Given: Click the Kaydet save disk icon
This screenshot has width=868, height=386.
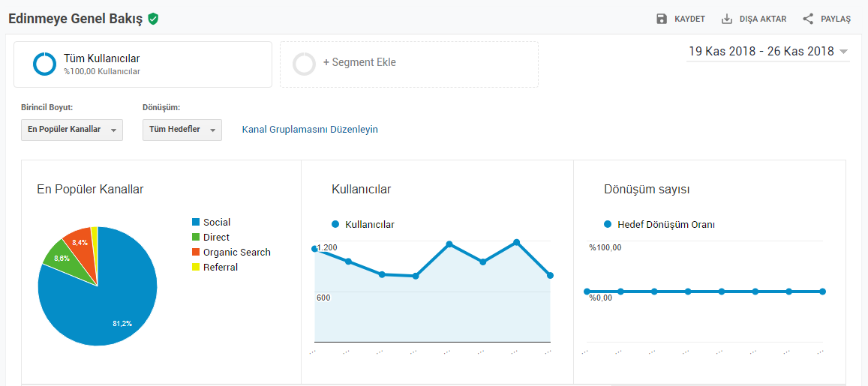Looking at the screenshot, I should (662, 19).
